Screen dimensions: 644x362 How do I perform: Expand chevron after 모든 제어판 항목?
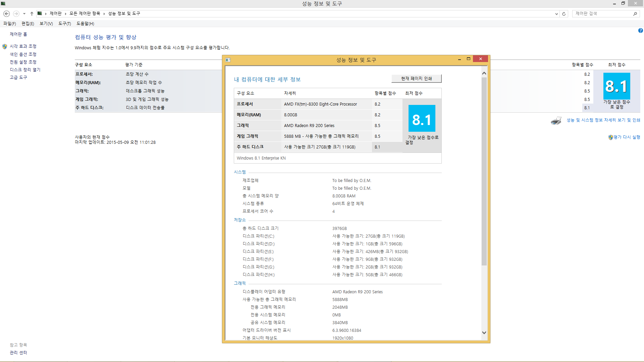104,14
